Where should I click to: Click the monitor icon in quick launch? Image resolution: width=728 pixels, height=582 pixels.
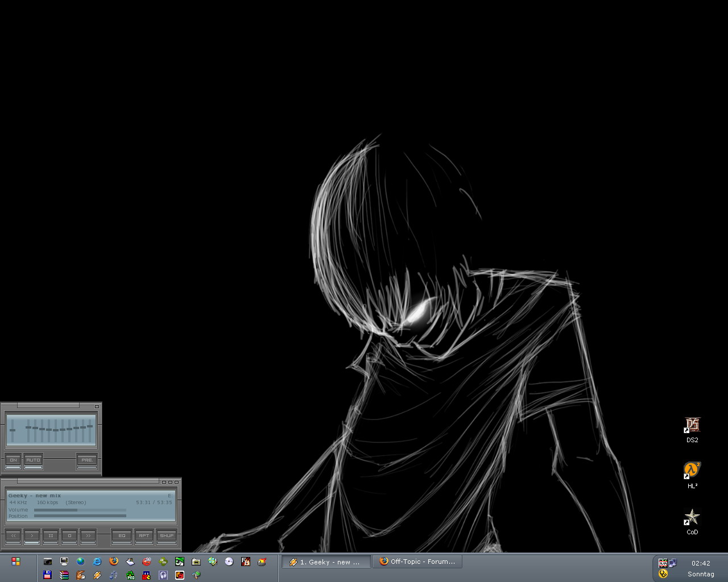(64, 562)
